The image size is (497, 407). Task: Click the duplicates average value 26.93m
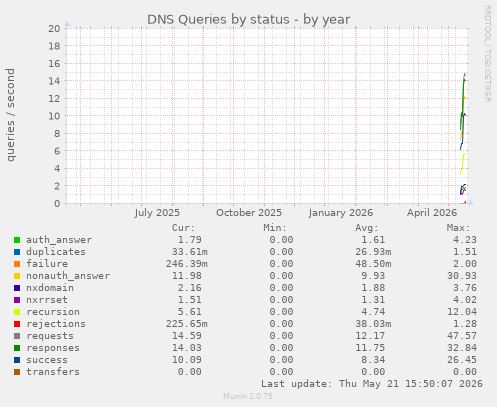(373, 252)
